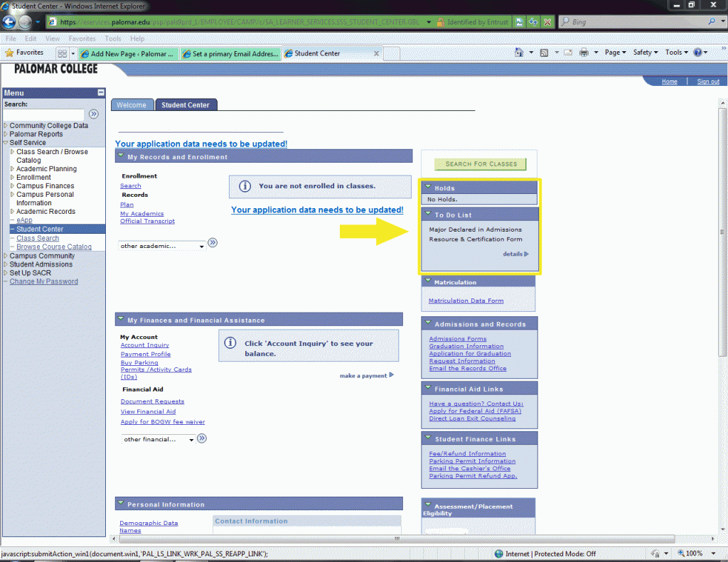Click Sign out link

(x=707, y=82)
